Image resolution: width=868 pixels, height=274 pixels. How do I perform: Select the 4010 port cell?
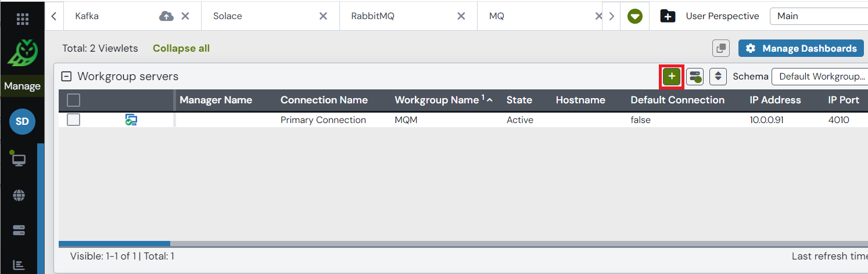tap(838, 120)
